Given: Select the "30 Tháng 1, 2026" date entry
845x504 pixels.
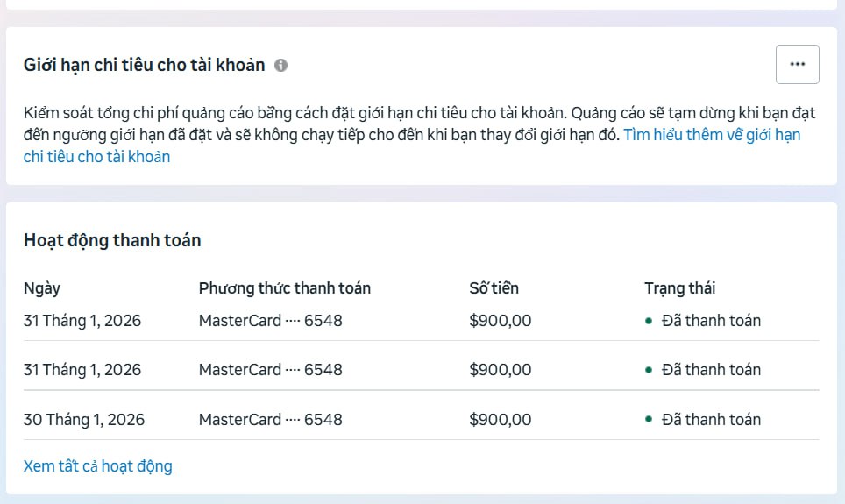Looking at the screenshot, I should (84, 420).
